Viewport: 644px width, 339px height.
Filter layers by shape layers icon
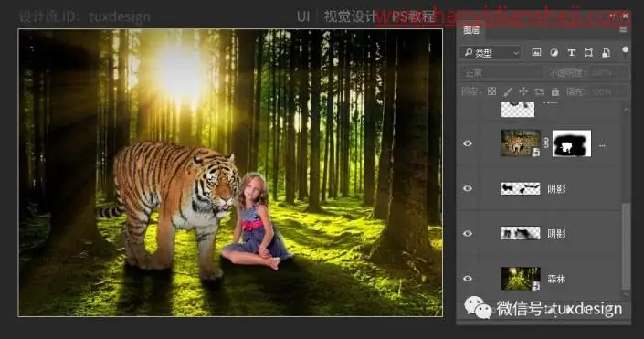coord(588,53)
